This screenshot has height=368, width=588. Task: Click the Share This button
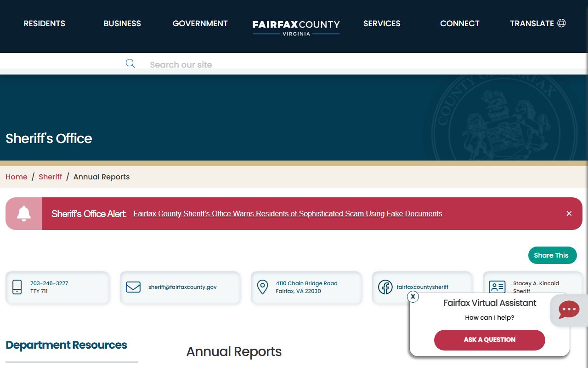coord(553,255)
